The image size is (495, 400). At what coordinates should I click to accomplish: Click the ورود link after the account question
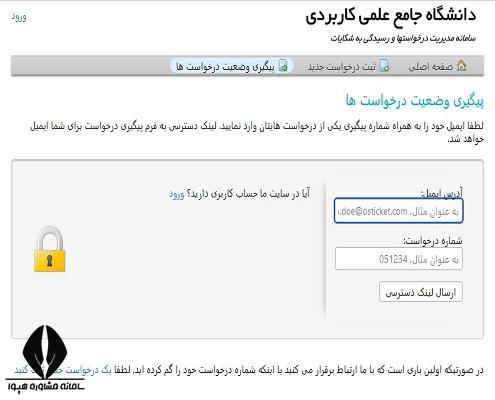[x=177, y=194]
